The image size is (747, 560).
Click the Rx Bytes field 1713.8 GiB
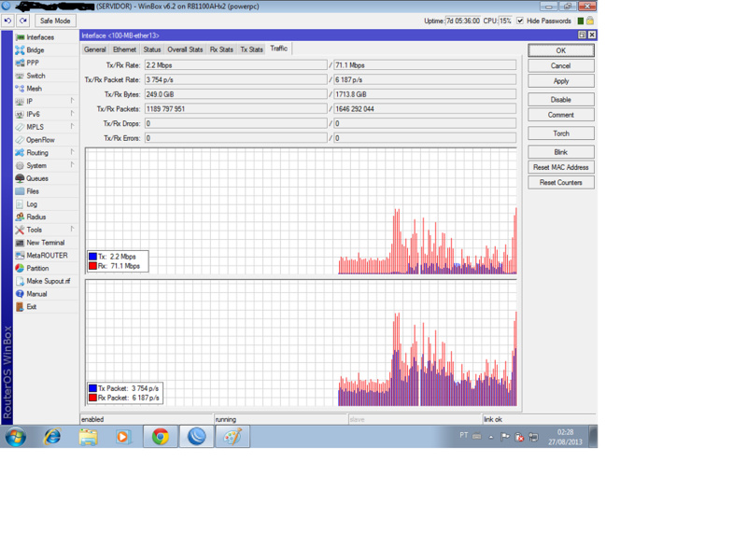point(425,94)
